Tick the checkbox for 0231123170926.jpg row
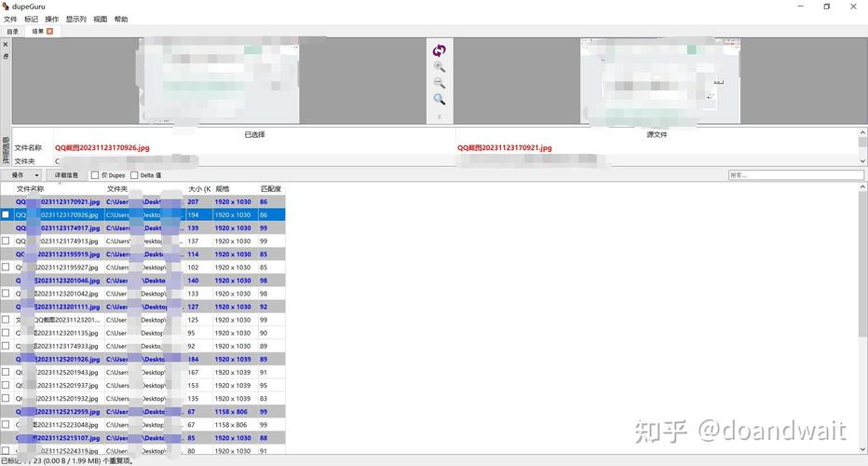This screenshot has height=466, width=868. [x=6, y=214]
